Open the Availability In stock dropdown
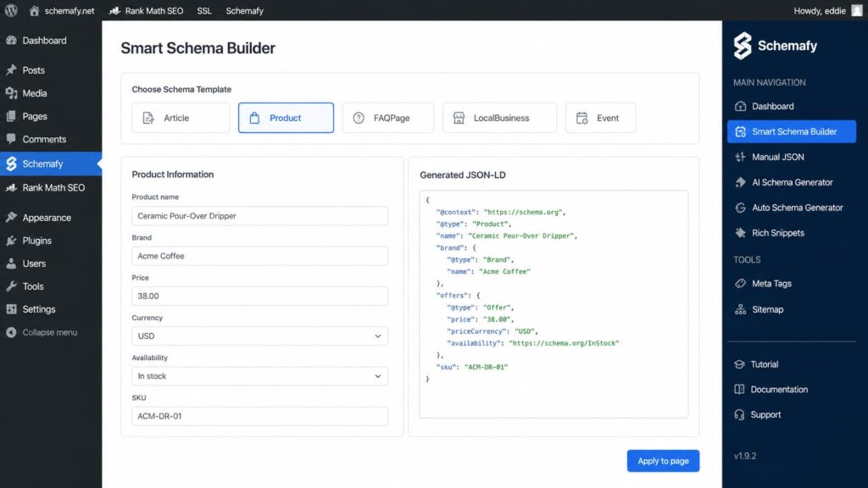 (x=259, y=376)
